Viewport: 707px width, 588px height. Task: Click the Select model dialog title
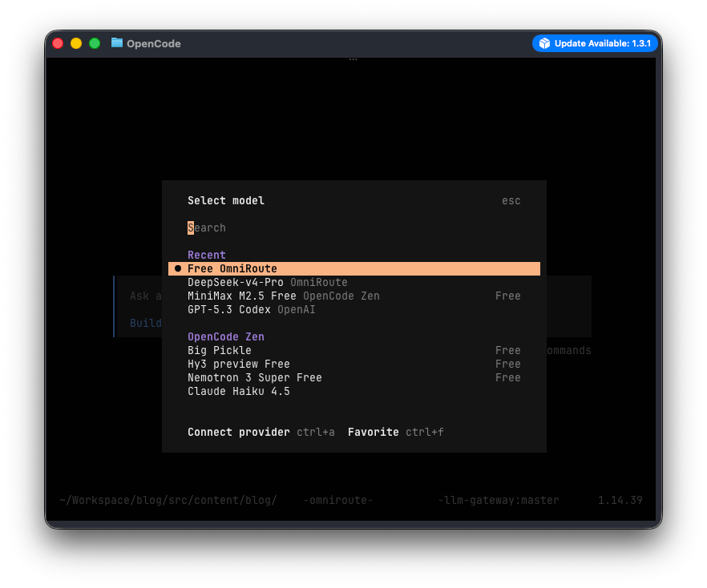(x=226, y=200)
